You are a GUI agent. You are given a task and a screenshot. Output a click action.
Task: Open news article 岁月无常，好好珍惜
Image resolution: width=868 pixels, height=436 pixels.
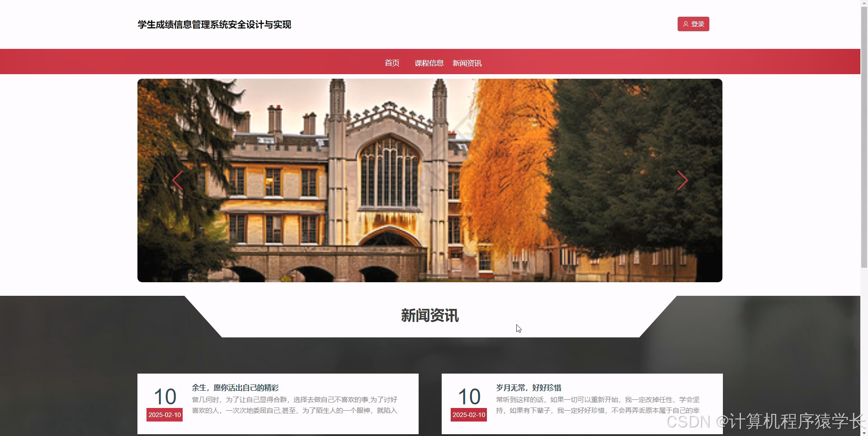point(528,388)
